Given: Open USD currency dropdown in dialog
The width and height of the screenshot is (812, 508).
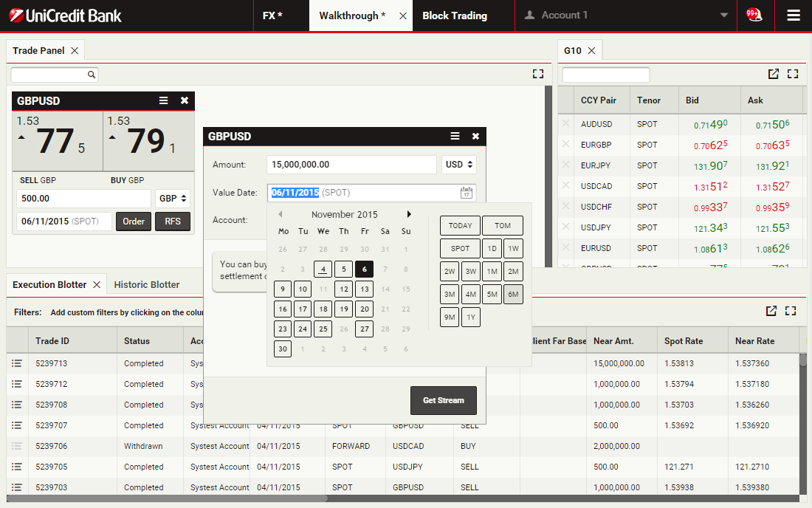Looking at the screenshot, I should point(458,165).
